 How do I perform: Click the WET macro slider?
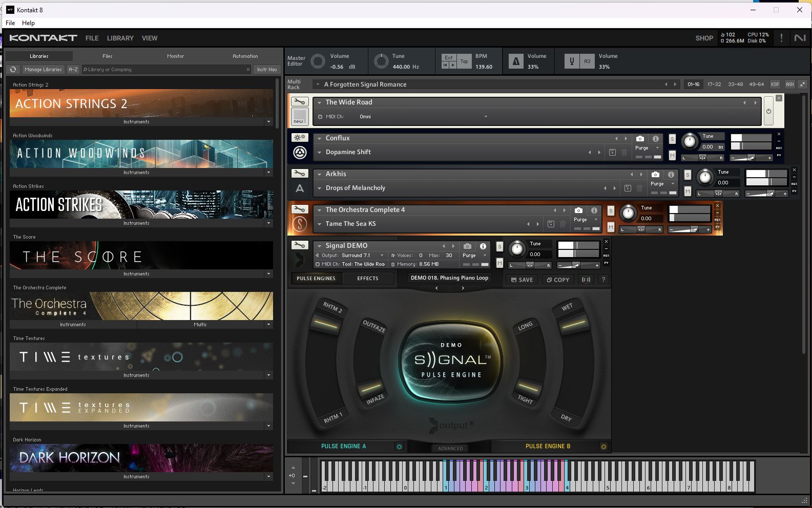(x=573, y=324)
